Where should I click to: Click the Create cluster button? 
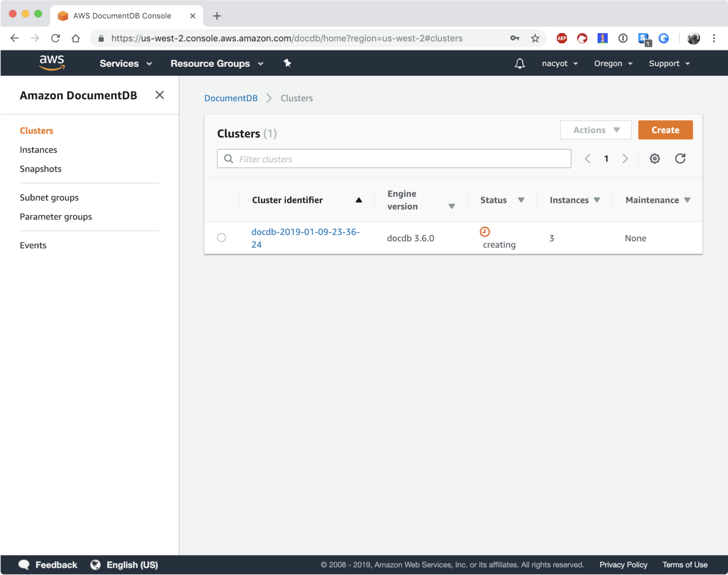[665, 130]
